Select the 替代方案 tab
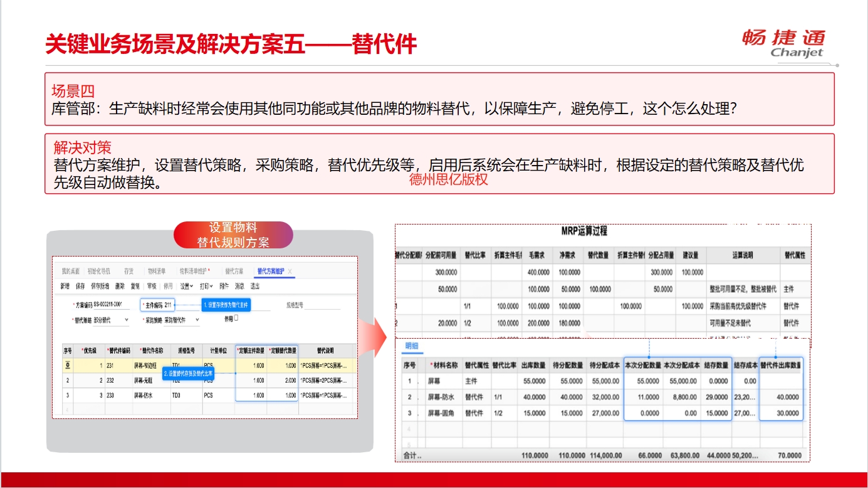 tap(233, 271)
